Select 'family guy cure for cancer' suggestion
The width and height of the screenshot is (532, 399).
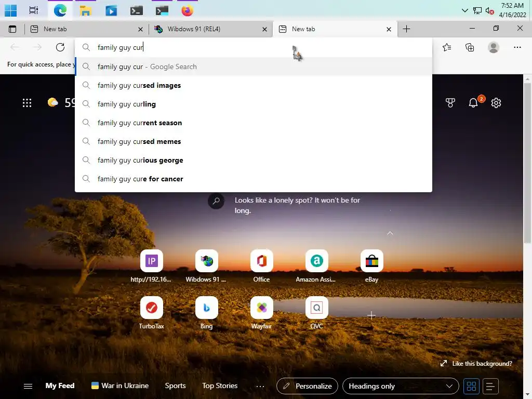(254, 179)
